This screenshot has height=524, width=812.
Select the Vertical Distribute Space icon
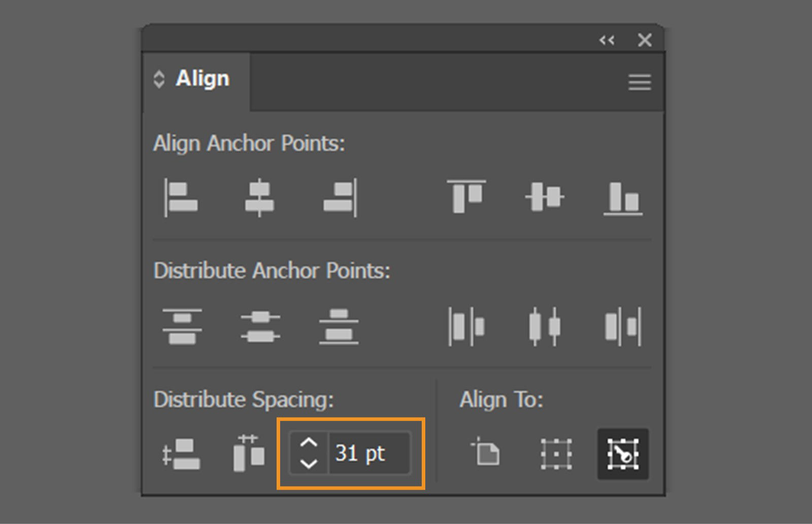(182, 453)
